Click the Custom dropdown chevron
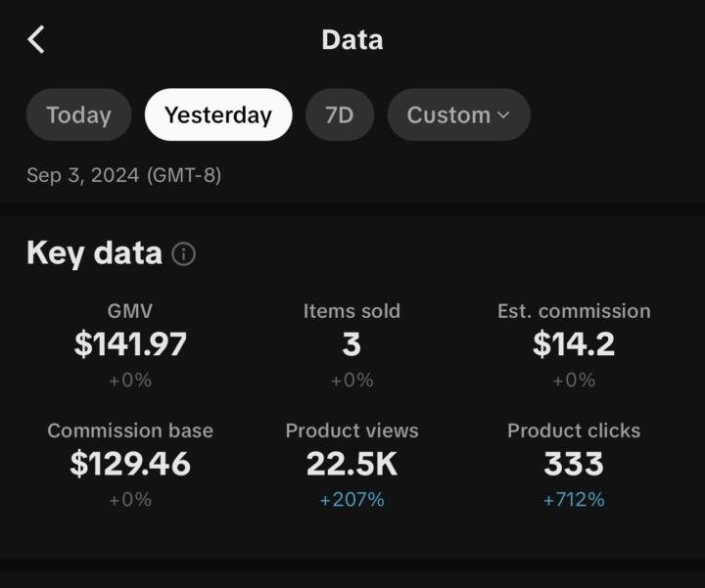The image size is (705, 588). click(503, 115)
